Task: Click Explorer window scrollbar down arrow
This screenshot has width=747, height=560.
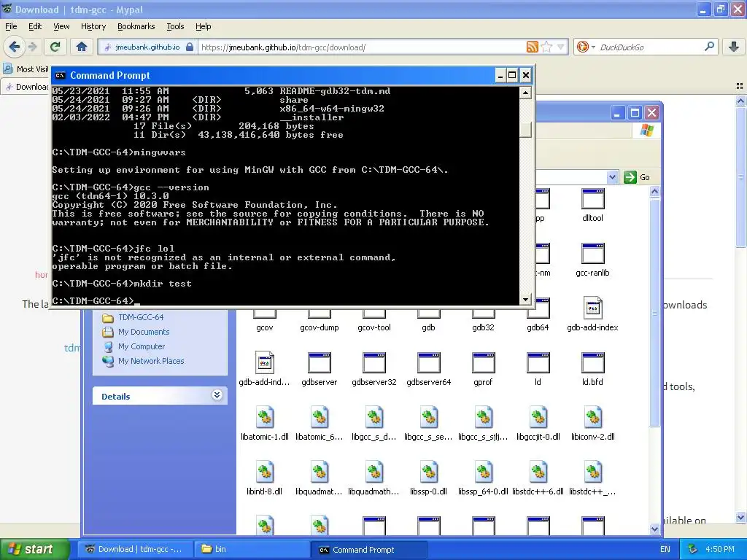Action: (654, 529)
